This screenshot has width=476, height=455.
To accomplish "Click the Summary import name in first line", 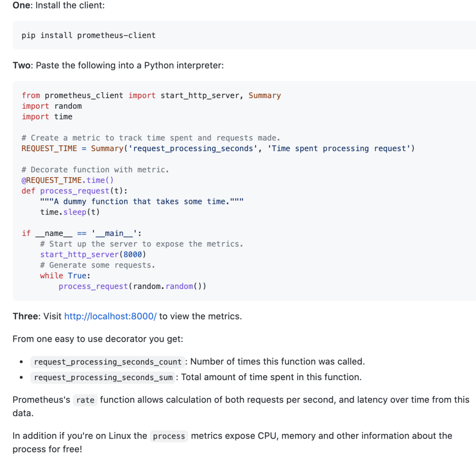I will [x=265, y=96].
